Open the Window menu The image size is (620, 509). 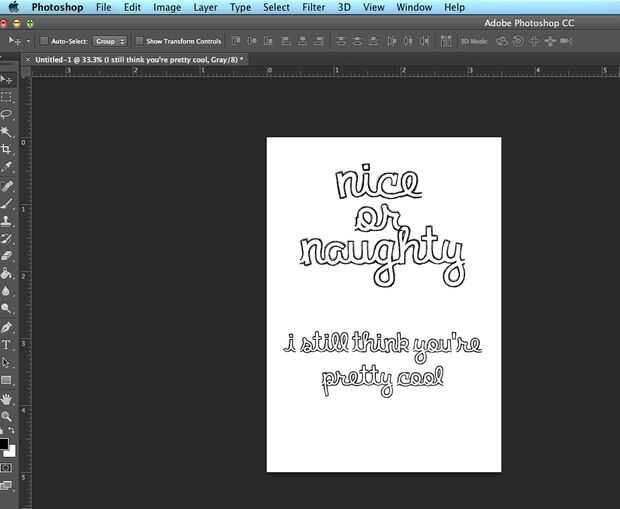pos(414,7)
